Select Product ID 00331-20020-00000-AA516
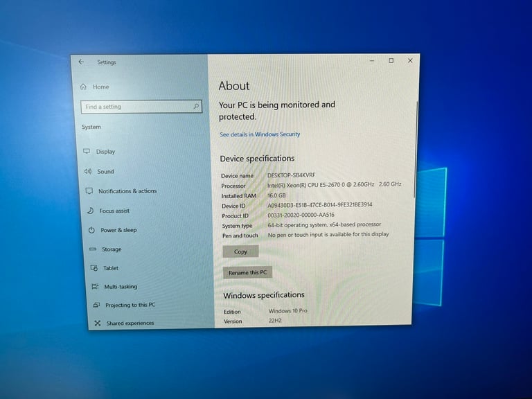The height and width of the screenshot is (399, 532). (x=301, y=215)
